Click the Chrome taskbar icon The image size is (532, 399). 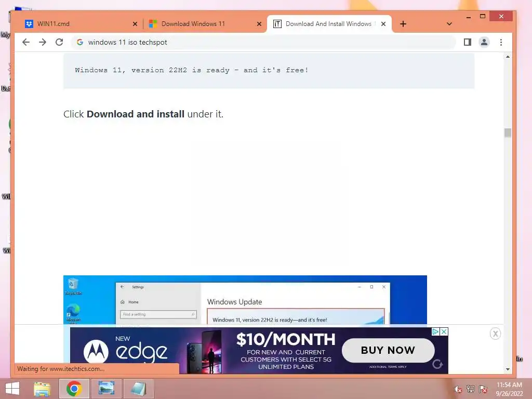74,389
